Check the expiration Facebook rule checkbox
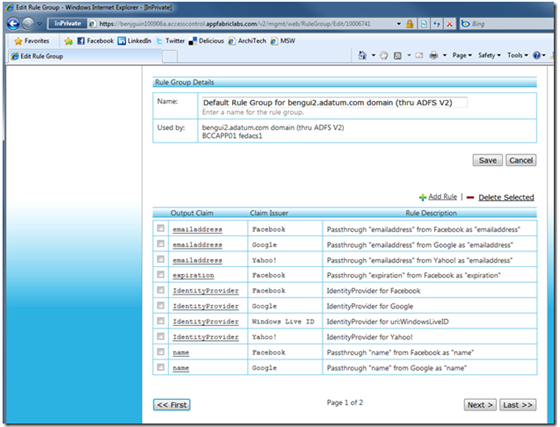The image size is (560, 427). click(161, 274)
